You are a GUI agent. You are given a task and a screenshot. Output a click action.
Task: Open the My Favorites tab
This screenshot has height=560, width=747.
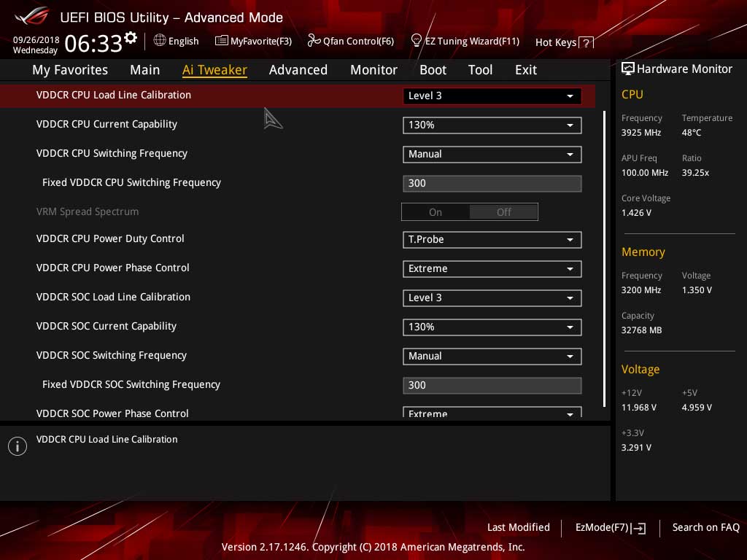coord(70,70)
